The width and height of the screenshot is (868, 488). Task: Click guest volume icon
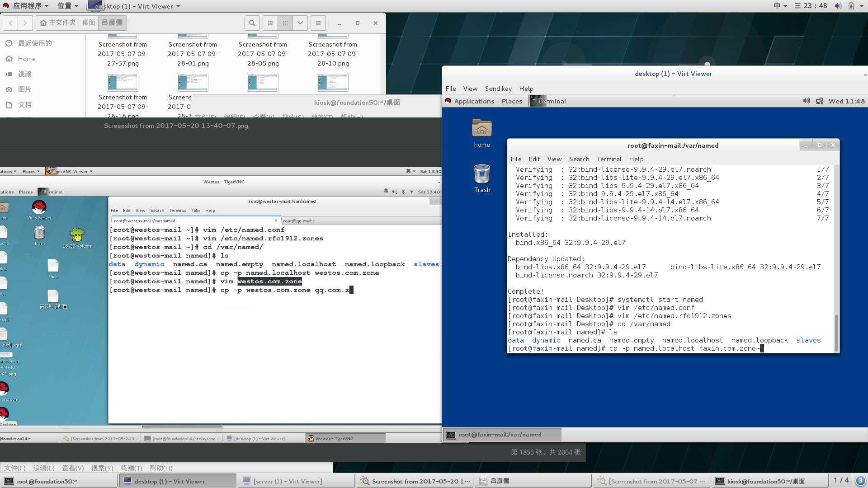point(806,101)
